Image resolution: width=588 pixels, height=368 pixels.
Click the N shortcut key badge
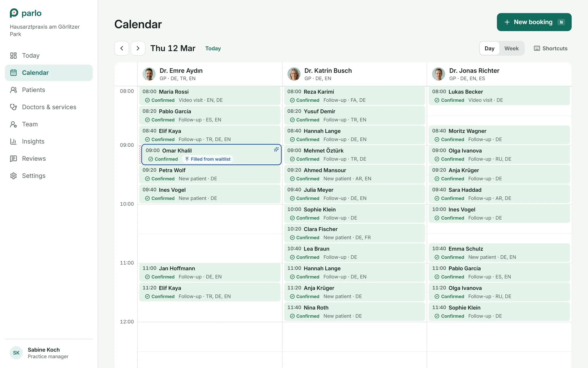pos(561,22)
